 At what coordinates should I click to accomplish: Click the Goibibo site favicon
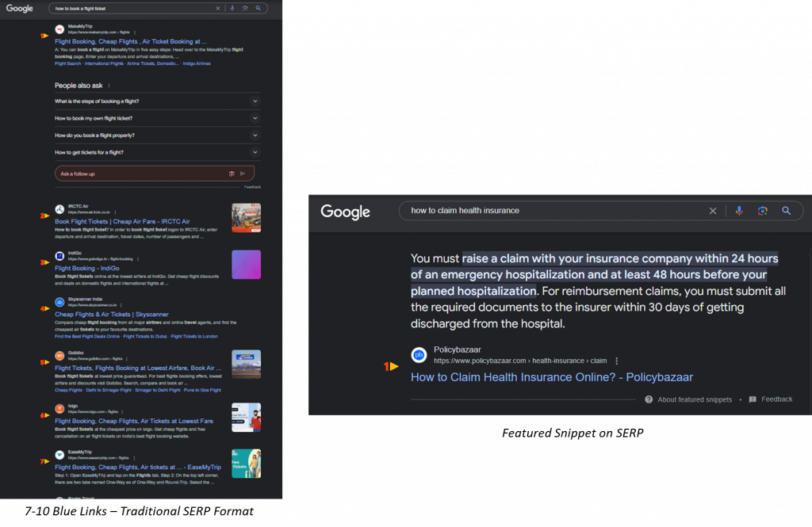click(x=59, y=356)
